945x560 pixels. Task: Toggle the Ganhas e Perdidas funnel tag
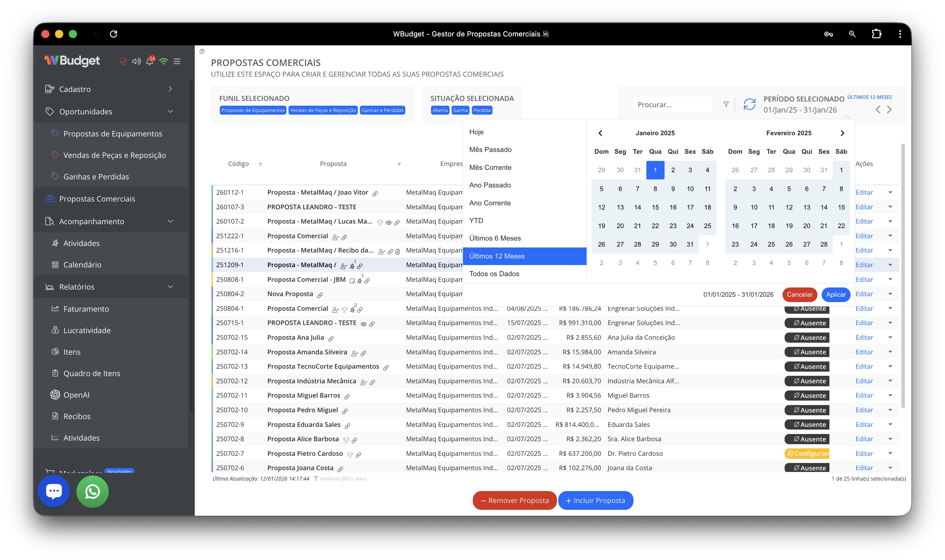point(382,110)
